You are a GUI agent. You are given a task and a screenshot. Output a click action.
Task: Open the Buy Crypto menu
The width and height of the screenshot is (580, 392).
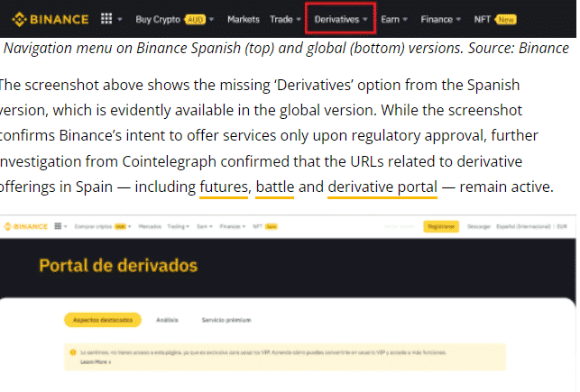tap(158, 19)
